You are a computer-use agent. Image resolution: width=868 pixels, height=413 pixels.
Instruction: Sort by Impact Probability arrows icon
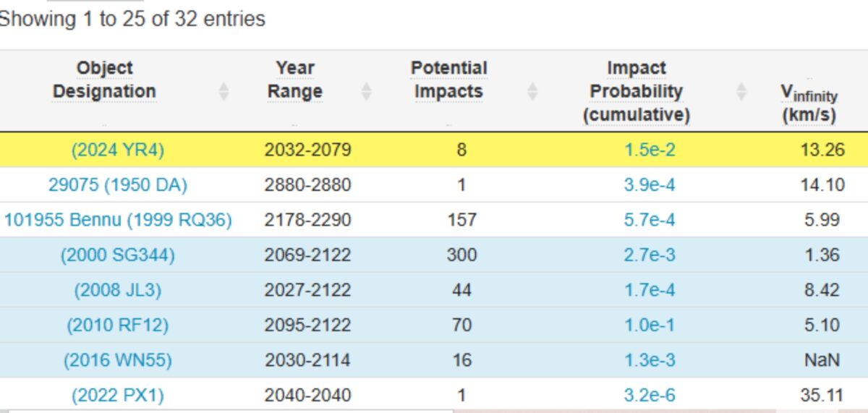741,92
